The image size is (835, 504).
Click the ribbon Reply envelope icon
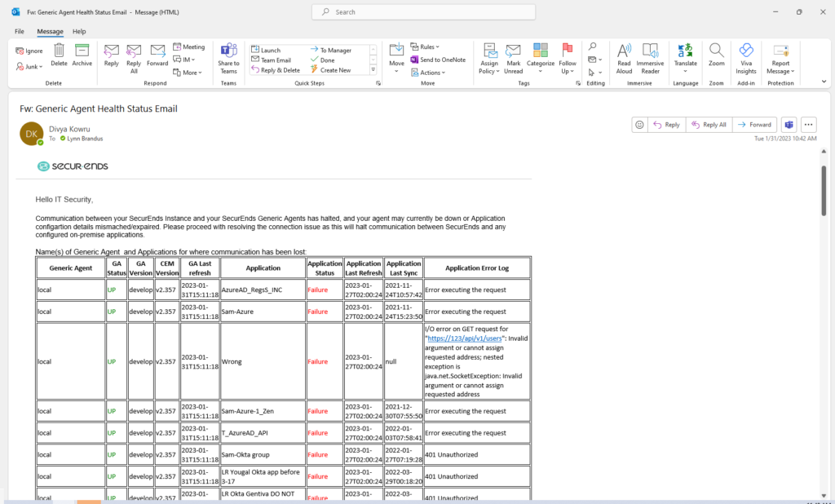tap(111, 55)
